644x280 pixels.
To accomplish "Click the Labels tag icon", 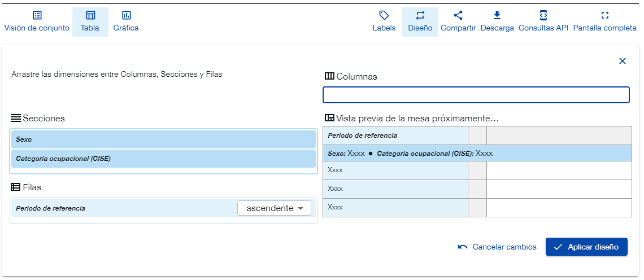I will (x=384, y=15).
